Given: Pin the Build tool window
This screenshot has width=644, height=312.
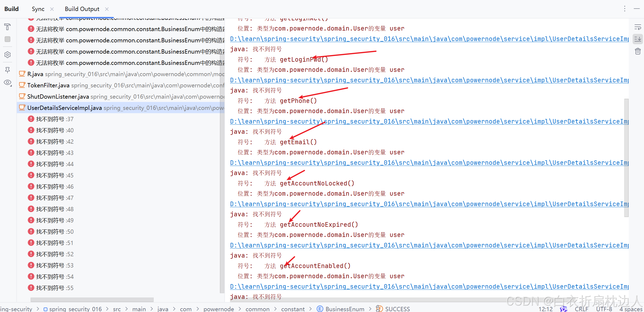Looking at the screenshot, I should 7,70.
